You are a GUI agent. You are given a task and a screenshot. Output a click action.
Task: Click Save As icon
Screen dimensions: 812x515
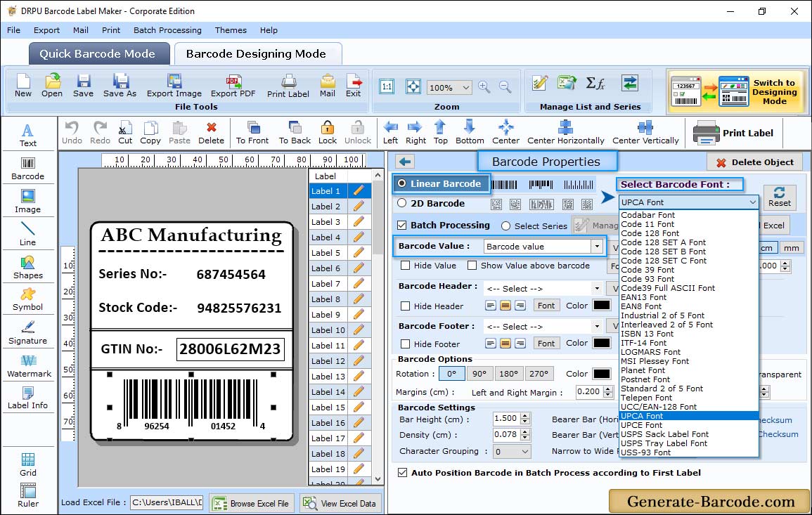click(120, 86)
